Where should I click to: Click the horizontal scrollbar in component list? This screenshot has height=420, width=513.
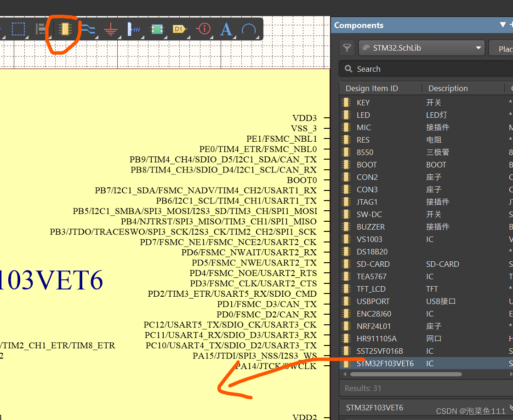406,374
